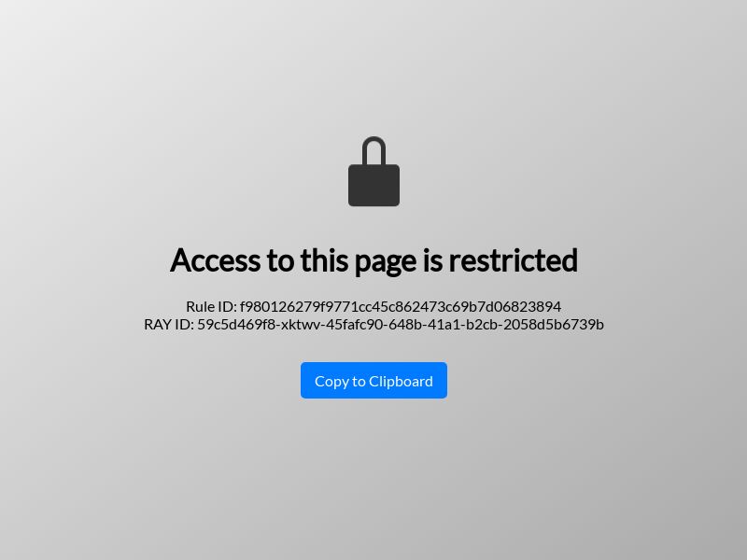Select the 'Access to this page is restricted' heading
The height and width of the screenshot is (560, 747).
click(x=374, y=260)
